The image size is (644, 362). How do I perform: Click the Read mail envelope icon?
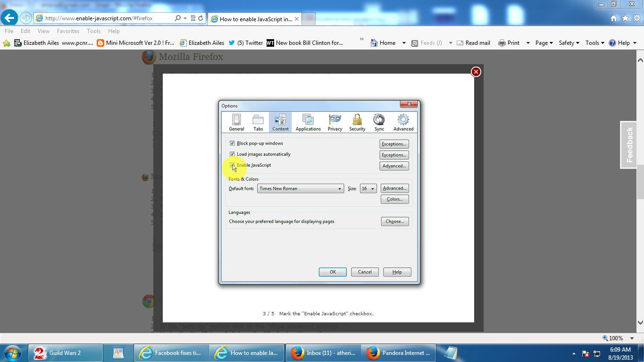(460, 43)
